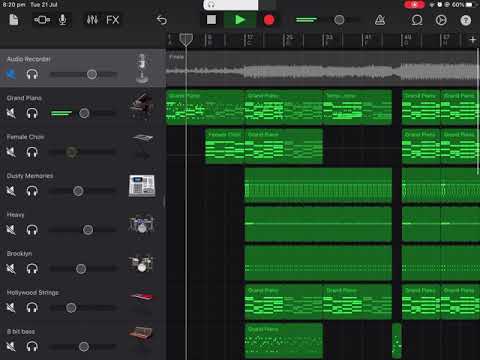This screenshot has height=360, width=480.
Task: Select the Female Choir MIDI region
Action: click(225, 146)
